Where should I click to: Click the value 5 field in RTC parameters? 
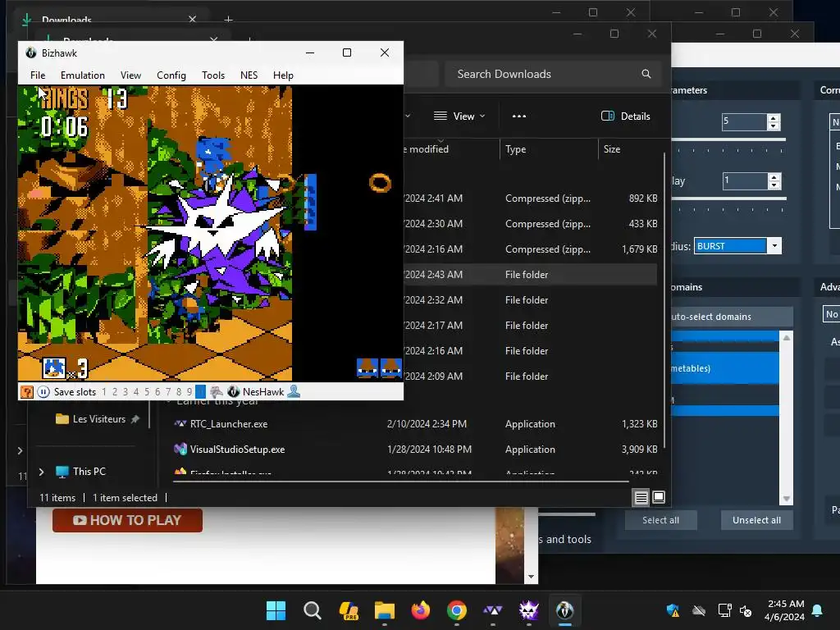(744, 121)
